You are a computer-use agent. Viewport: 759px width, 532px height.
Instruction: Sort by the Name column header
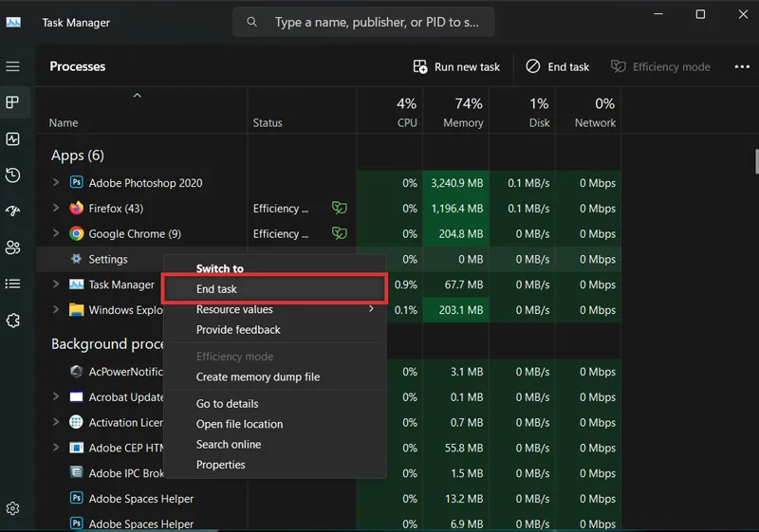click(x=141, y=110)
